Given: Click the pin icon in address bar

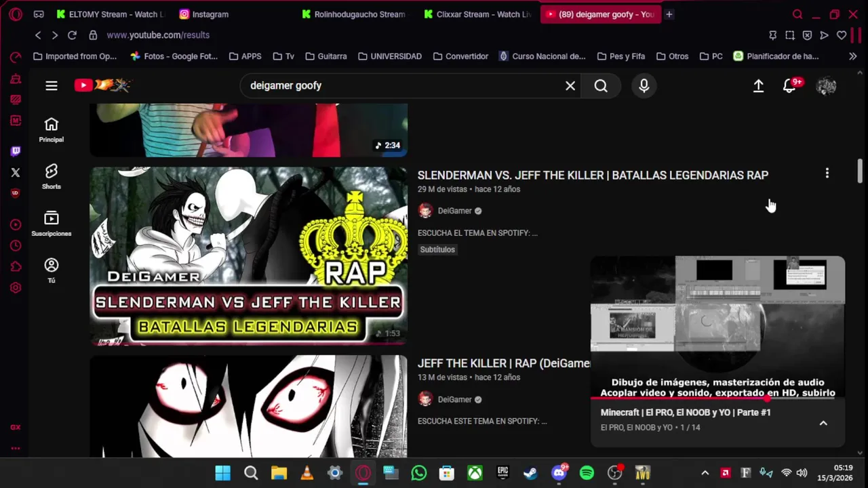Looking at the screenshot, I should 773,35.
